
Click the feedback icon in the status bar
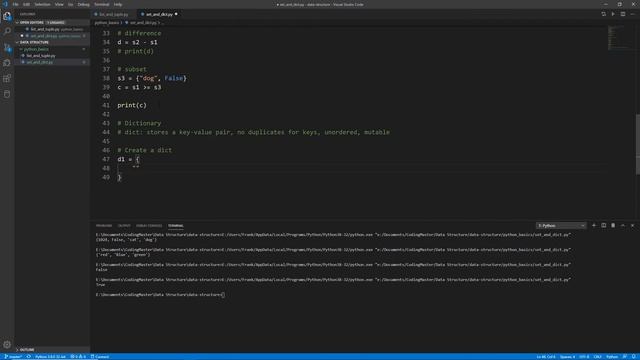625,357
